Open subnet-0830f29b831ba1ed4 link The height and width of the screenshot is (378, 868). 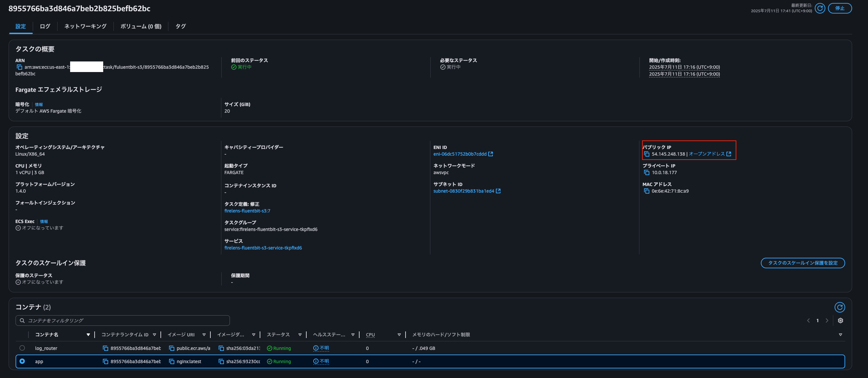464,191
